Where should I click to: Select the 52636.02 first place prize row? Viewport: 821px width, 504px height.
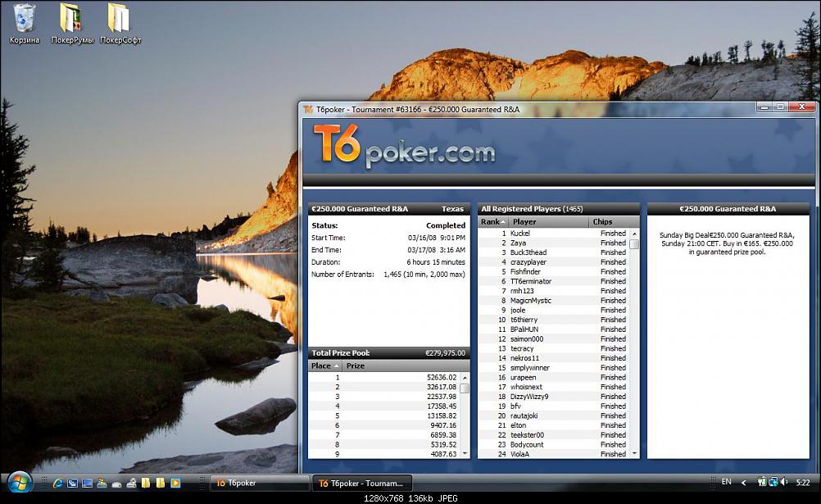(384, 377)
